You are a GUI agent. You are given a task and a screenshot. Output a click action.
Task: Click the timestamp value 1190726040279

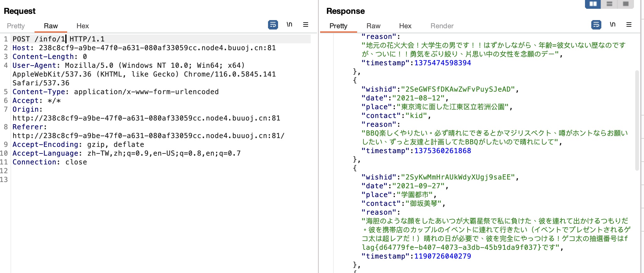click(443, 256)
